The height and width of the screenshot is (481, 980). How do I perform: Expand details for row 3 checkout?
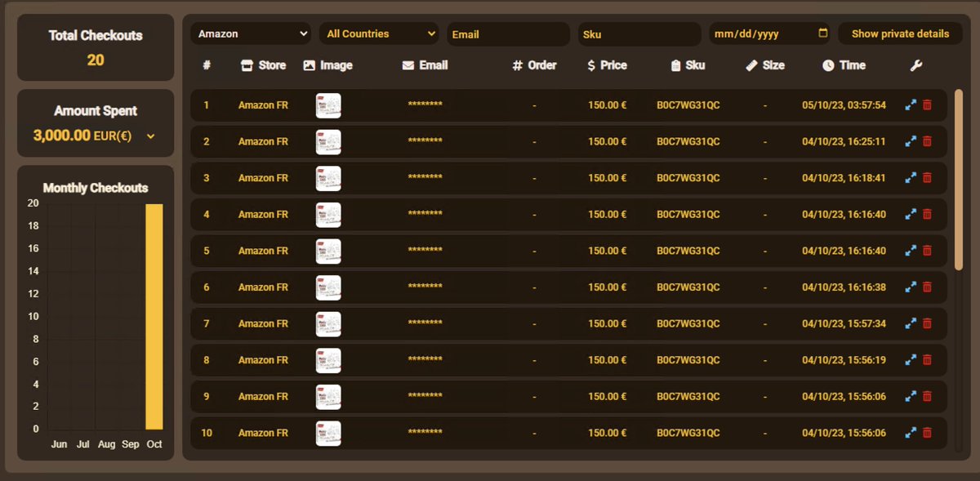tap(911, 178)
